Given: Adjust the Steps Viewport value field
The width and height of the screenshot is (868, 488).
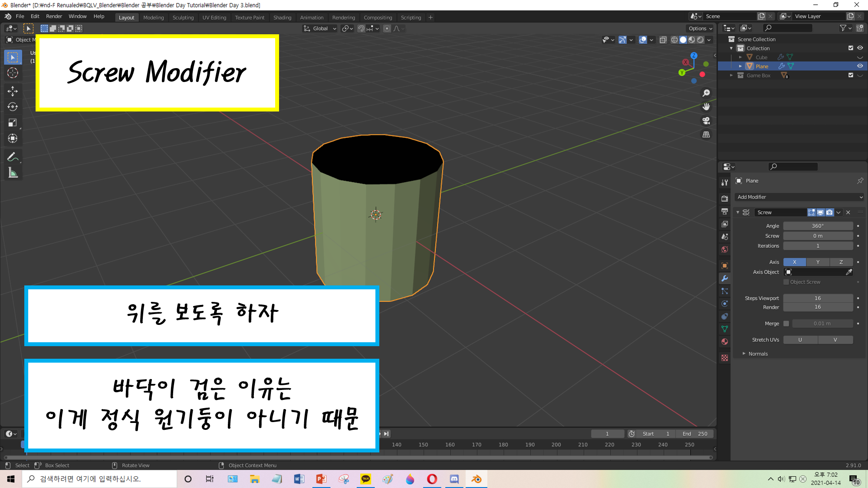Looking at the screenshot, I should click(x=818, y=298).
